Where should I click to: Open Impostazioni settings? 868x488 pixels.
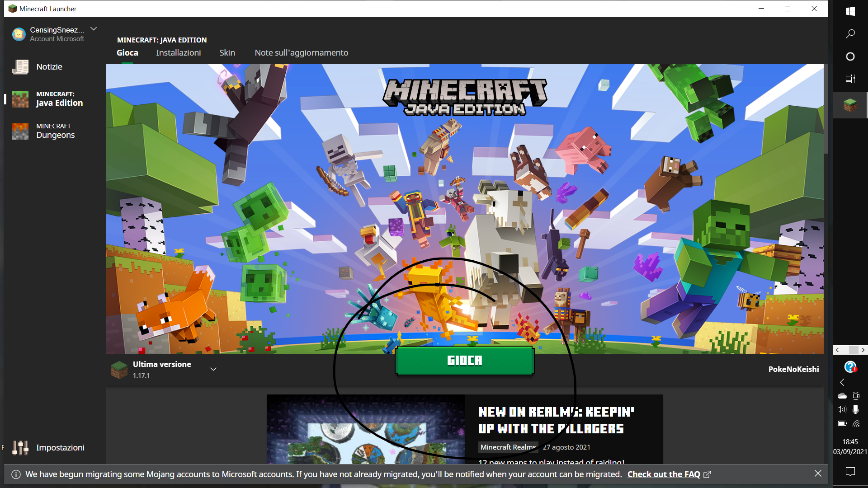click(60, 447)
